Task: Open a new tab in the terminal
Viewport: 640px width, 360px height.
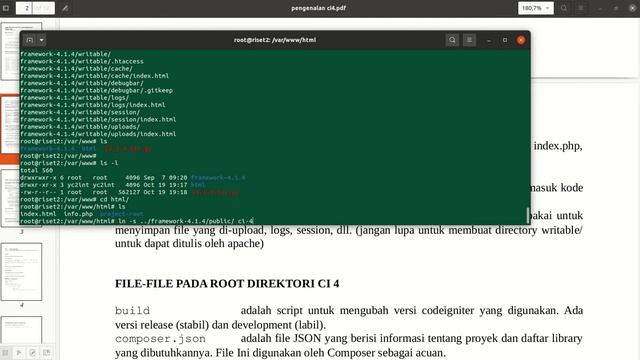Action: point(29,40)
